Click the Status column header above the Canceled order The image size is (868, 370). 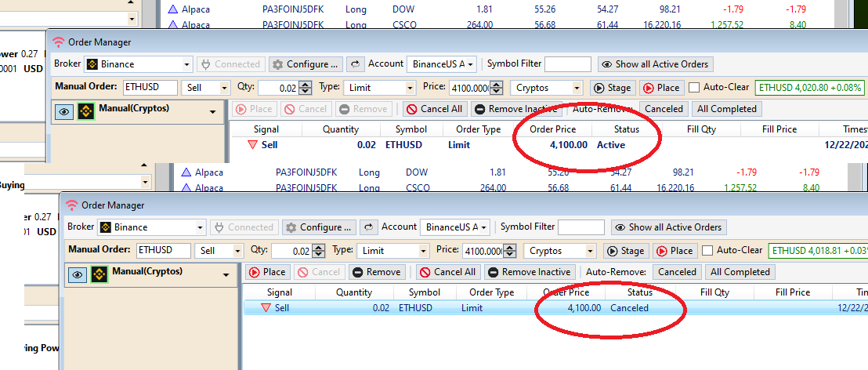point(639,292)
